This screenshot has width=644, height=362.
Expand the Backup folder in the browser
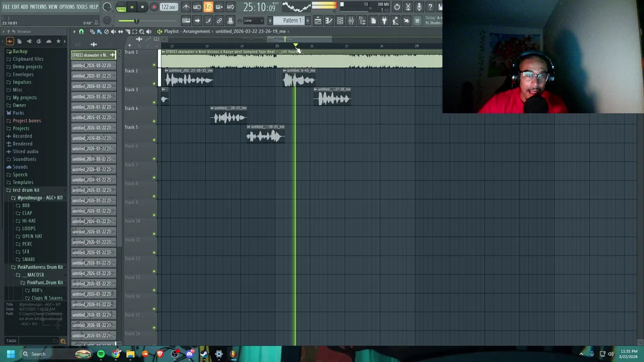(x=20, y=51)
